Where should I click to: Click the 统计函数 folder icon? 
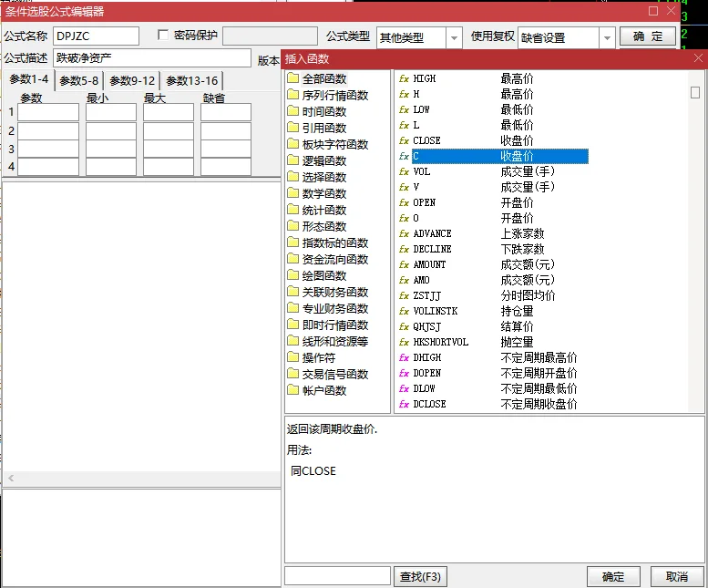point(293,210)
